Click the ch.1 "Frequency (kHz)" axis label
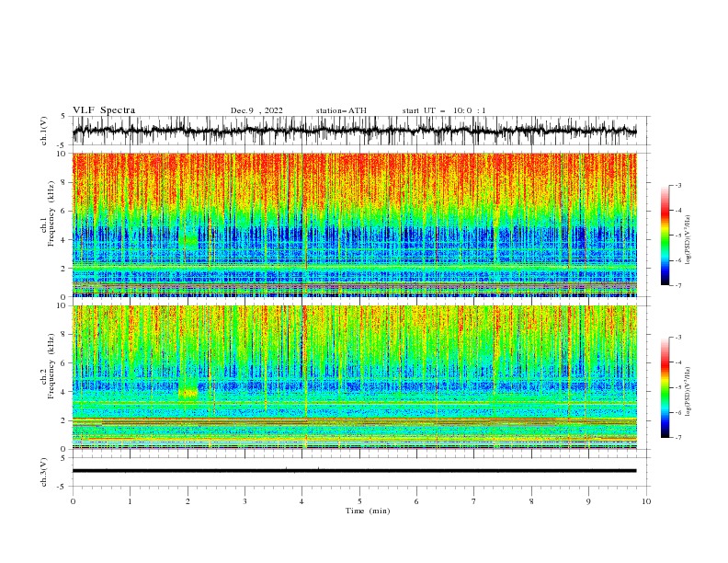Viewport: 728px width, 563px height. 51,213
